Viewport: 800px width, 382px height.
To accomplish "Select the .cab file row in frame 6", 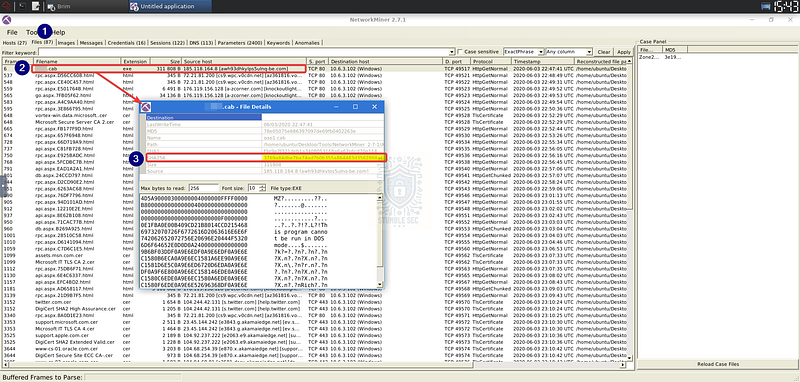I will coord(316,68).
